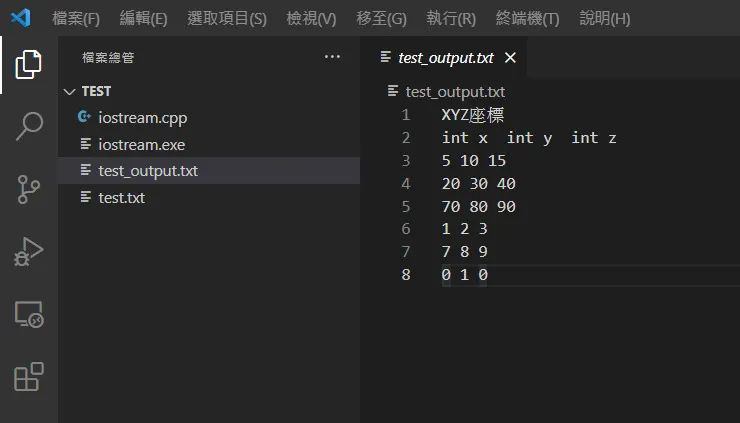This screenshot has width=740, height=423.
Task: Click test_output.txt in the breadcrumb bar
Action: (455, 92)
